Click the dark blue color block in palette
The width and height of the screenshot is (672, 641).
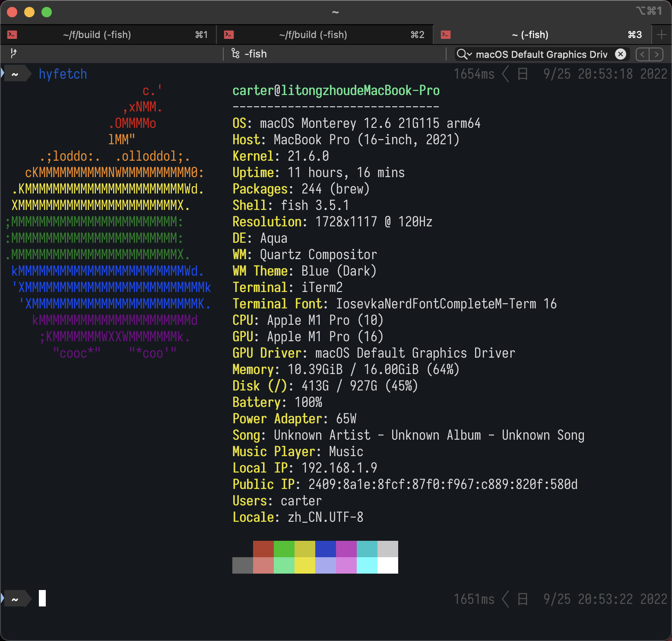point(326,549)
